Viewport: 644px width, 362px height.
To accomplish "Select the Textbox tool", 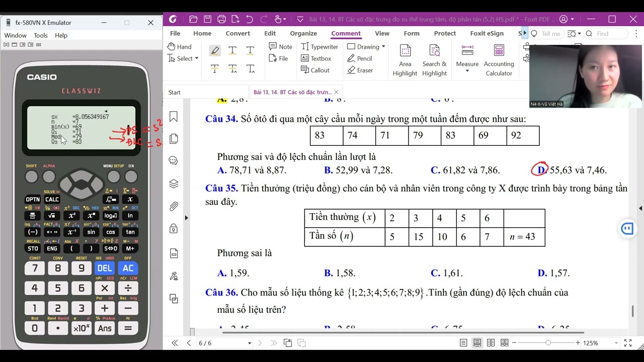I will click(316, 58).
